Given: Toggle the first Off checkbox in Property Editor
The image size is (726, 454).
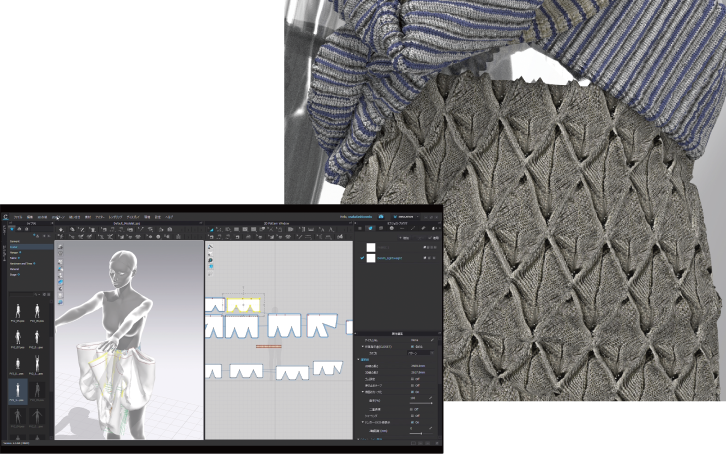Looking at the screenshot, I should click(414, 378).
